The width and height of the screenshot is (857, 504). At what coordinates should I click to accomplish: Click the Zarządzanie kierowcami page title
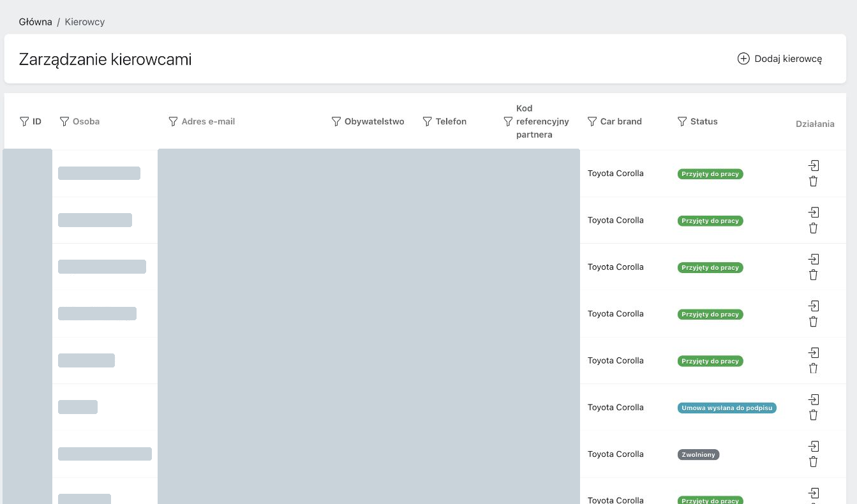click(105, 59)
